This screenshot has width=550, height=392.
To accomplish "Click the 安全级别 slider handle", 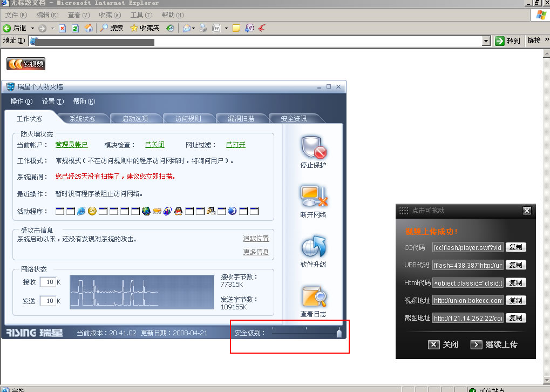I will click(339, 333).
